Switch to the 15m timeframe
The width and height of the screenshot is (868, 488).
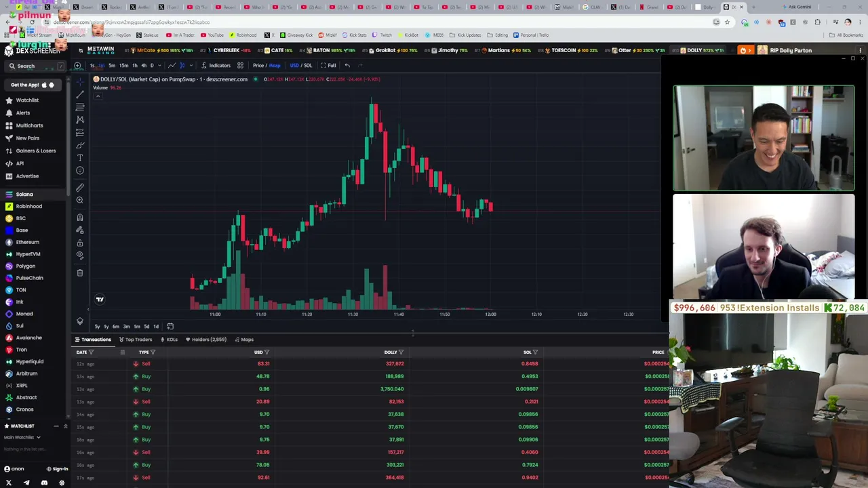coord(123,66)
